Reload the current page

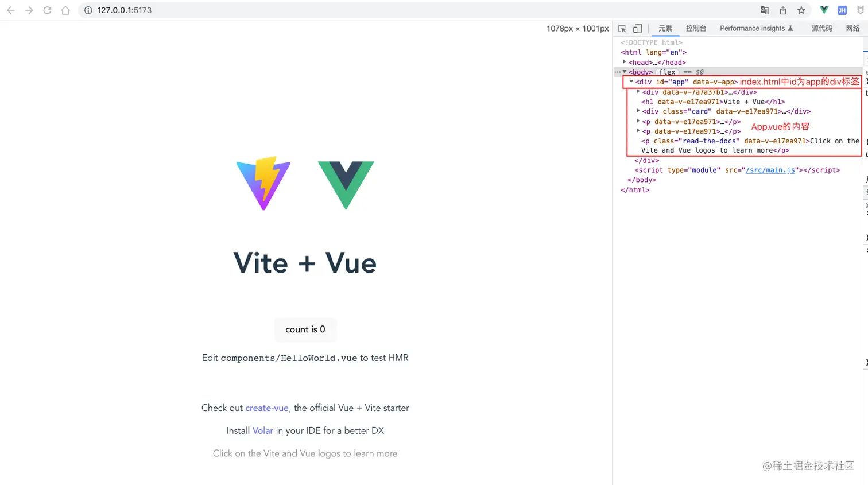point(48,10)
